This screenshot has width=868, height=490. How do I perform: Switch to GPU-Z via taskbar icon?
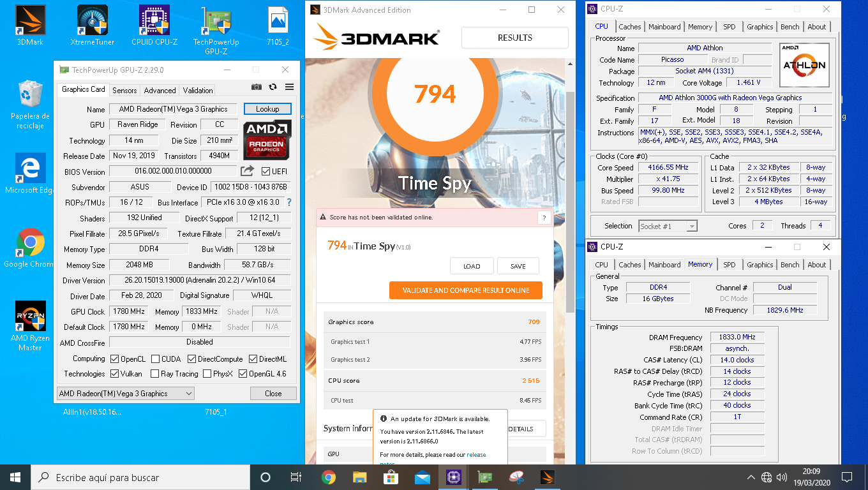(484, 477)
